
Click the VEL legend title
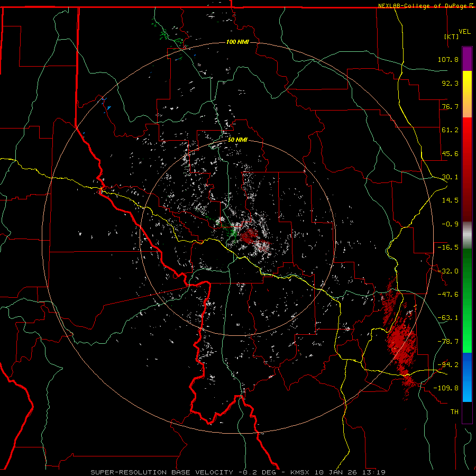point(464,32)
